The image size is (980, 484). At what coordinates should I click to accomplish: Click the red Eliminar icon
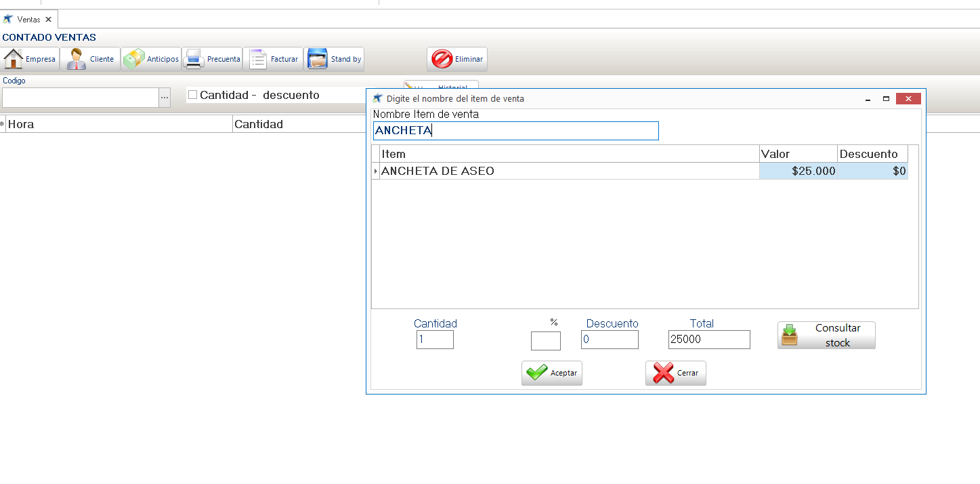pyautogui.click(x=442, y=59)
